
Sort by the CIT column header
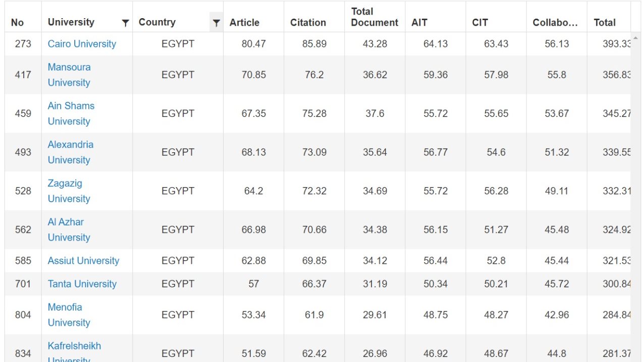click(x=480, y=23)
